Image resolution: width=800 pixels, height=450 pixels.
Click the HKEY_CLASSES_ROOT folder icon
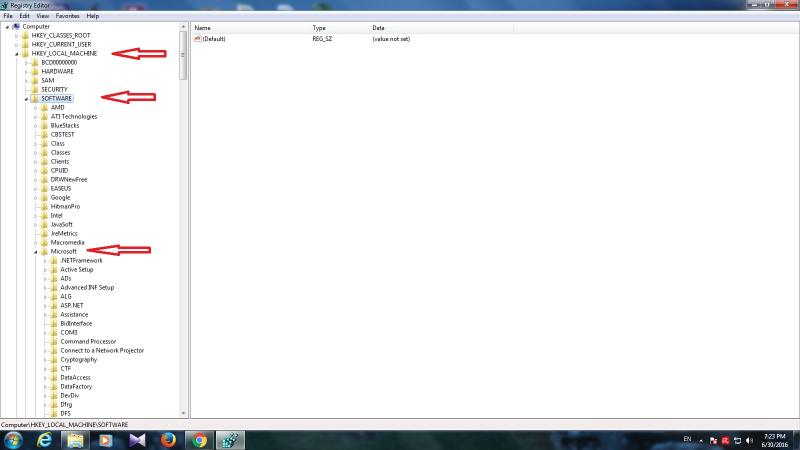pos(25,36)
